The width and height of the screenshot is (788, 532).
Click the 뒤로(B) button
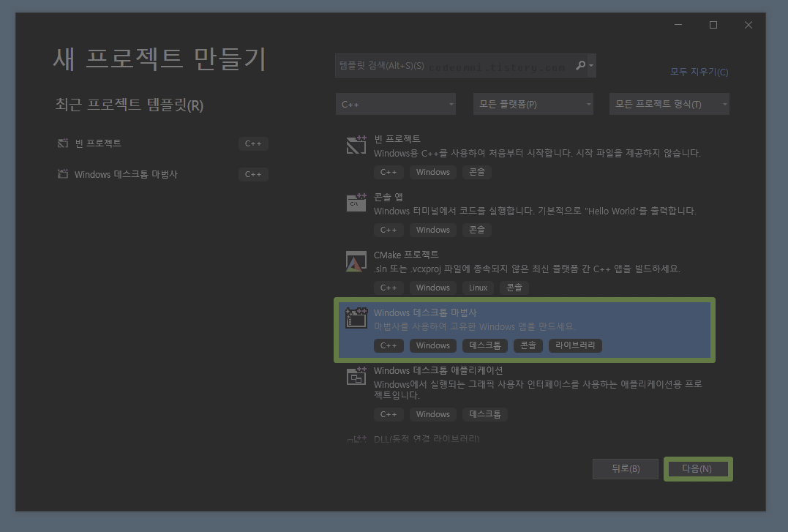click(x=626, y=468)
